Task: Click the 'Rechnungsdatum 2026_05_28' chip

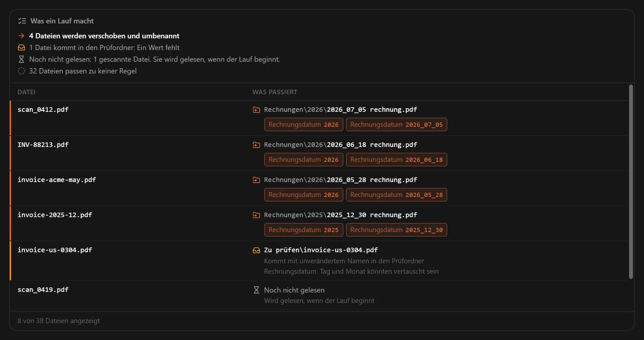Action: tap(396, 195)
